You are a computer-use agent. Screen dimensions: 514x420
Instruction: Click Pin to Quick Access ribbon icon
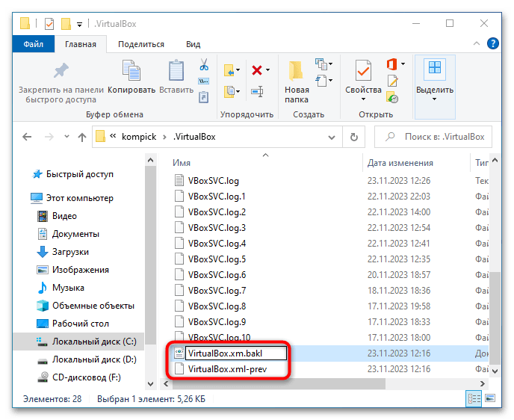61,70
